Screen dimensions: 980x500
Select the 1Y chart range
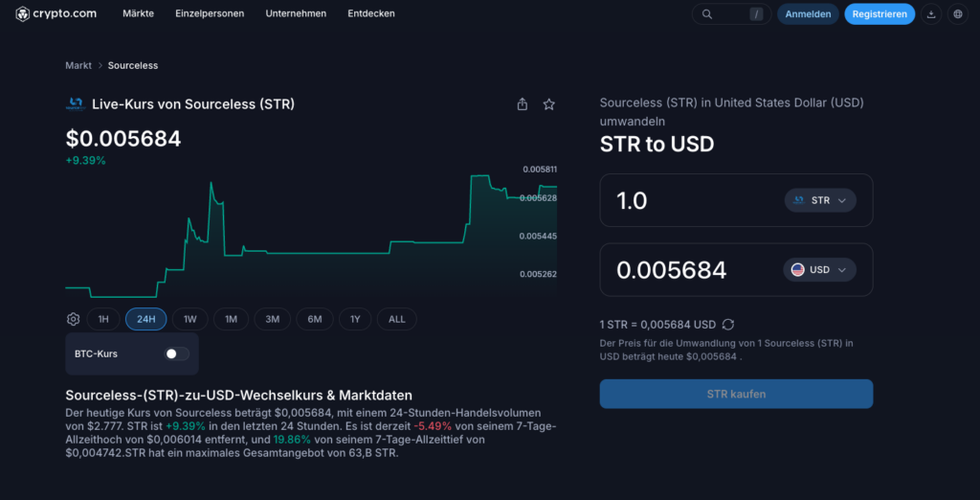tap(355, 319)
